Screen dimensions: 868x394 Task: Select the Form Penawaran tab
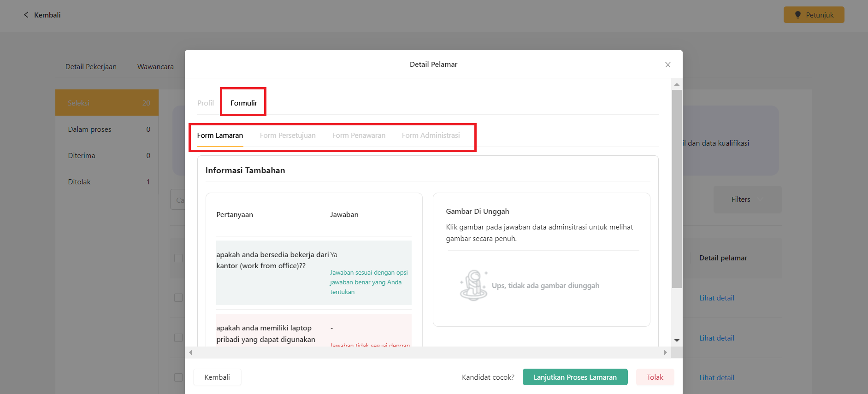click(359, 135)
